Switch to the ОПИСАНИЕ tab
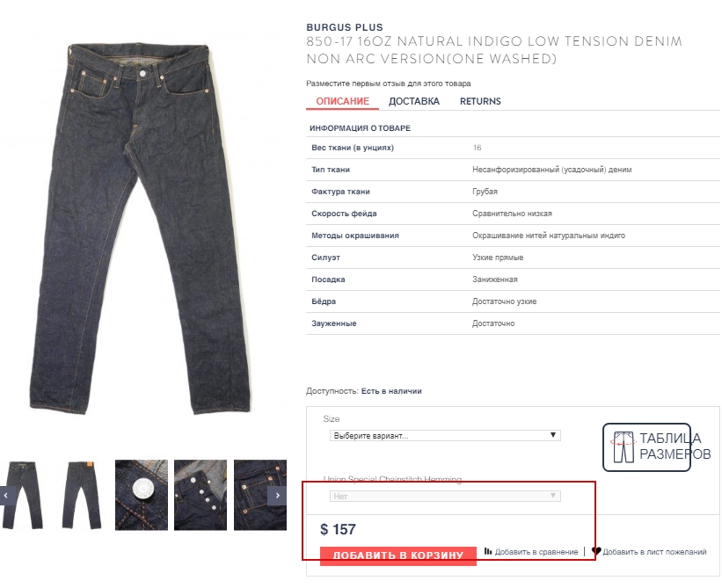The width and height of the screenshot is (722, 588). (342, 101)
